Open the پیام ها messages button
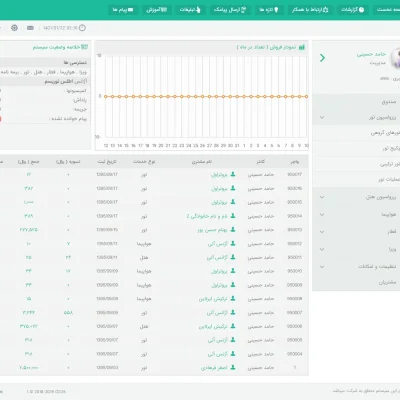The width and height of the screenshot is (400, 400). point(123,10)
